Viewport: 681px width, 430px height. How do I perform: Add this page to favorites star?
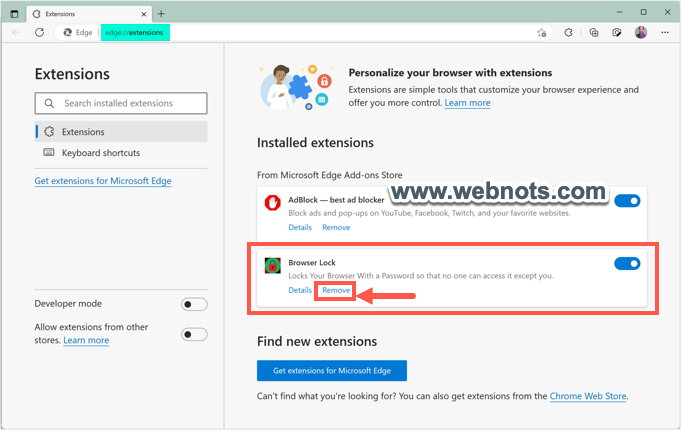click(542, 32)
